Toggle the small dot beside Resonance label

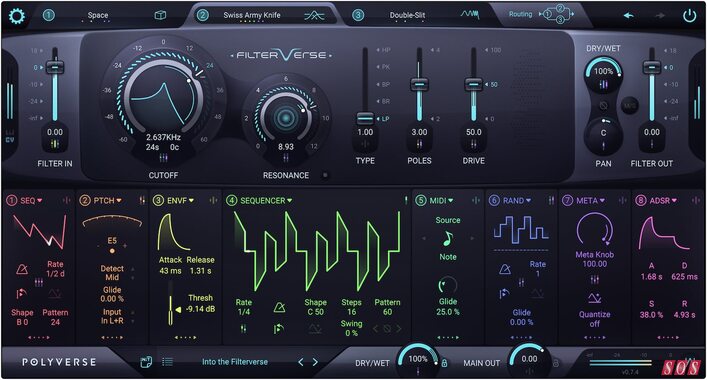click(325, 175)
